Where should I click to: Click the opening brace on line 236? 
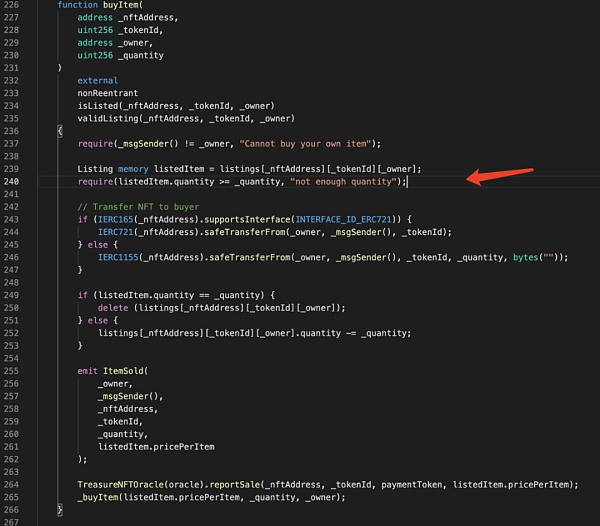point(60,131)
